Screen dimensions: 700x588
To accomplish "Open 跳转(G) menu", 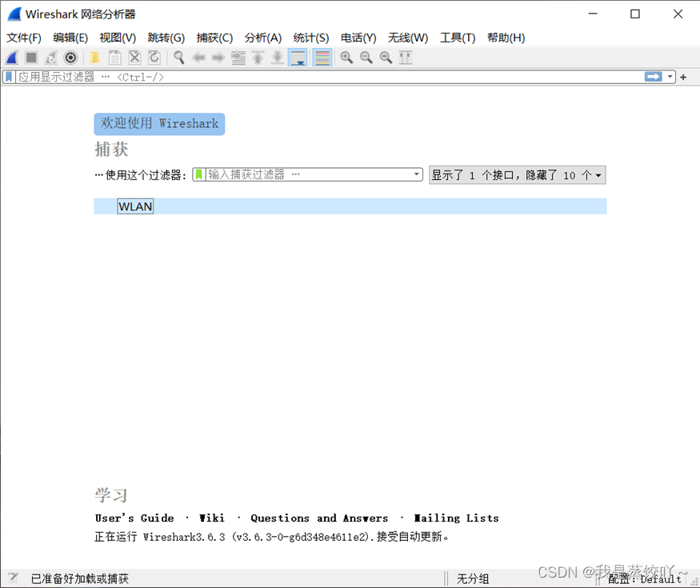I will pyautogui.click(x=166, y=38).
